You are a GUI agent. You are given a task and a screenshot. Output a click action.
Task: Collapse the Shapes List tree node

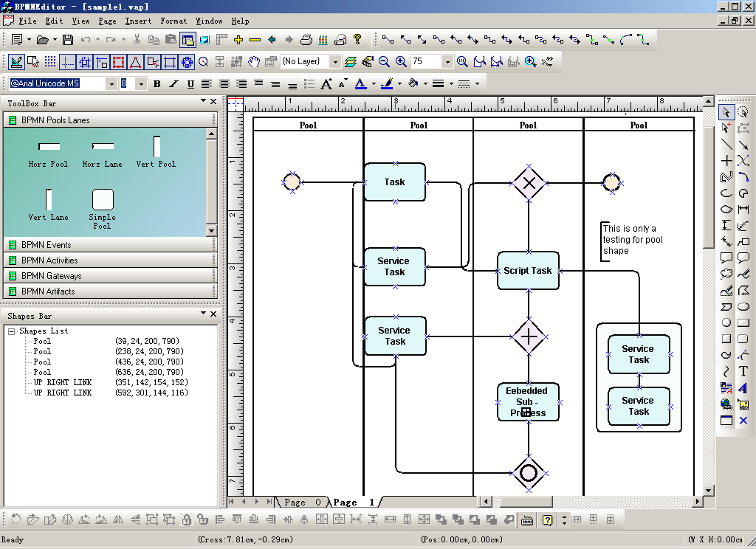tap(12, 331)
